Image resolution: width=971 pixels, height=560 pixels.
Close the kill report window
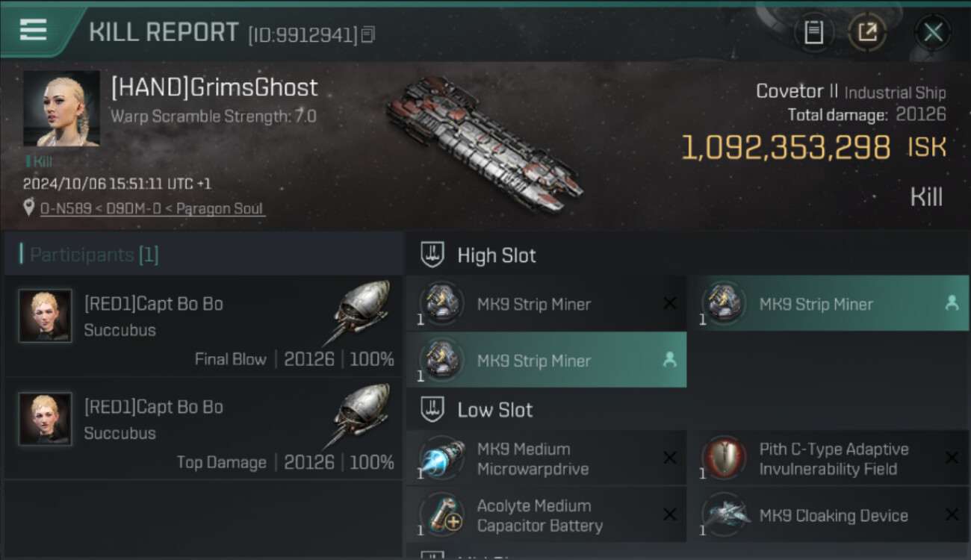[x=933, y=32]
